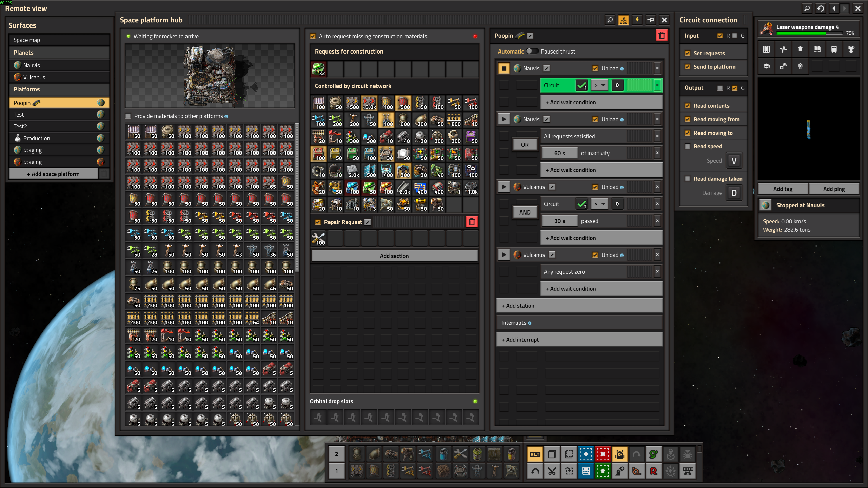Image resolution: width=868 pixels, height=488 pixels.
Task: Select Vulcanus in the Planets list
Action: [59, 77]
